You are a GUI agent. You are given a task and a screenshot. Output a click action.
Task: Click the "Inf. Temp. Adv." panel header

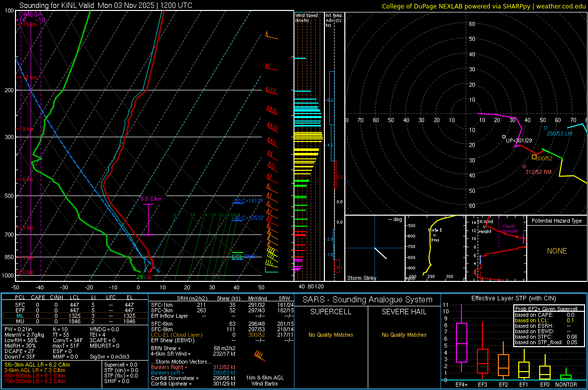pyautogui.click(x=334, y=20)
